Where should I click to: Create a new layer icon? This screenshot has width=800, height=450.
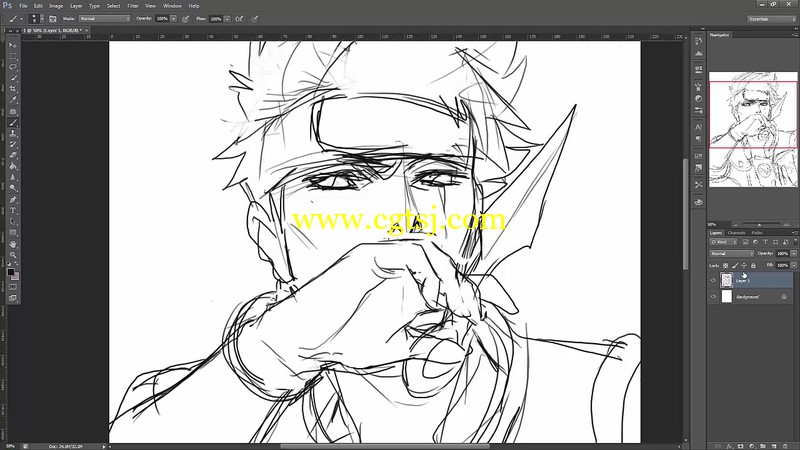coord(774,446)
